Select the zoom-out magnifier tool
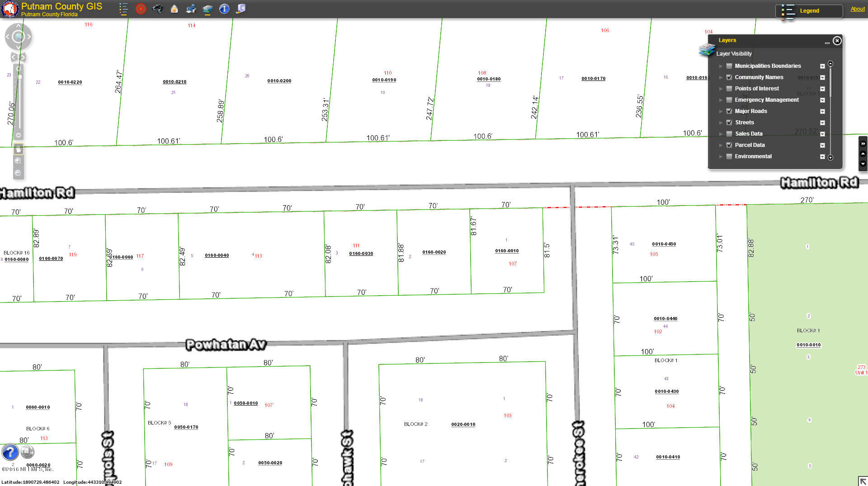Viewport: 868px width, 486px height. click(x=18, y=173)
